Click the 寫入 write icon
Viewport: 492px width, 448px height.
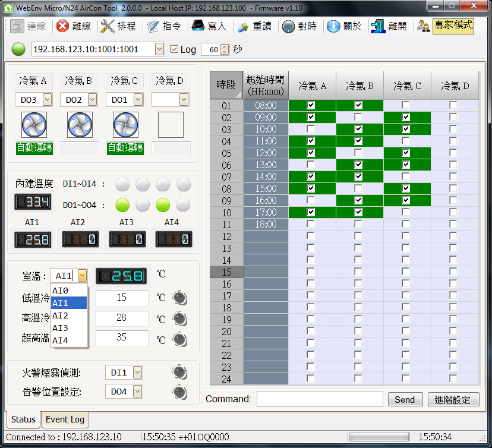tap(198, 26)
